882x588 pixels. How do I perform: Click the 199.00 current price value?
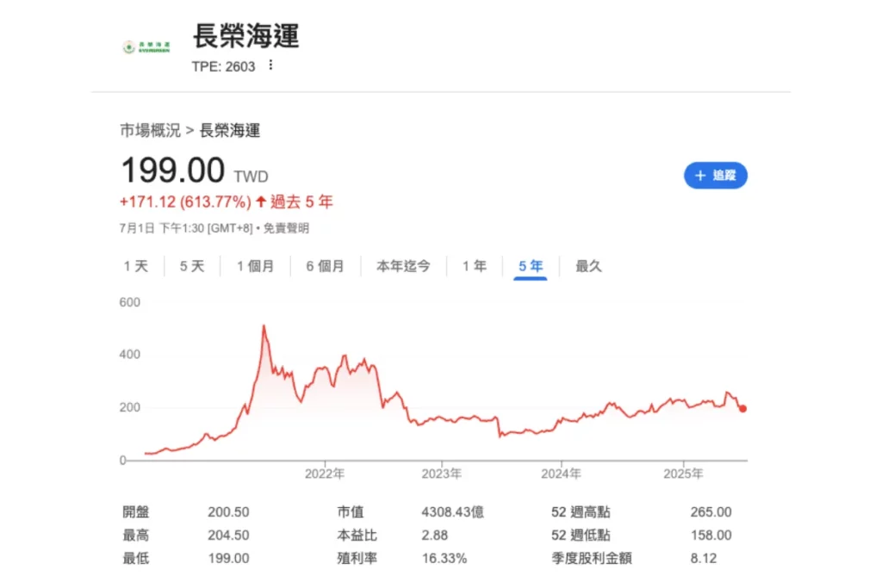click(172, 170)
